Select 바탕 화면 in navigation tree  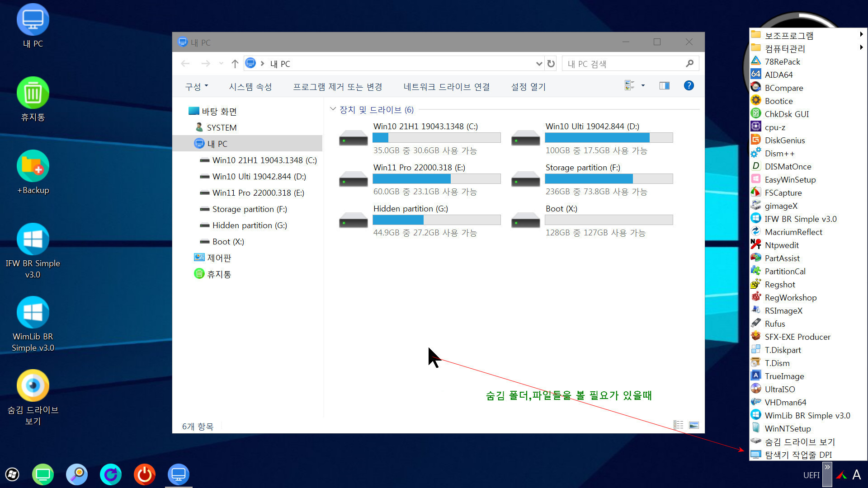pos(219,111)
